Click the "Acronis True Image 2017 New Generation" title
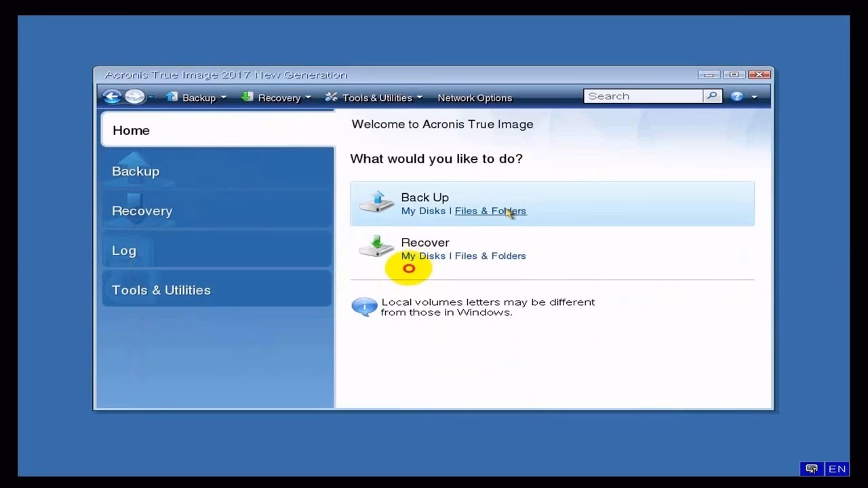This screenshot has width=868, height=488. pos(226,75)
